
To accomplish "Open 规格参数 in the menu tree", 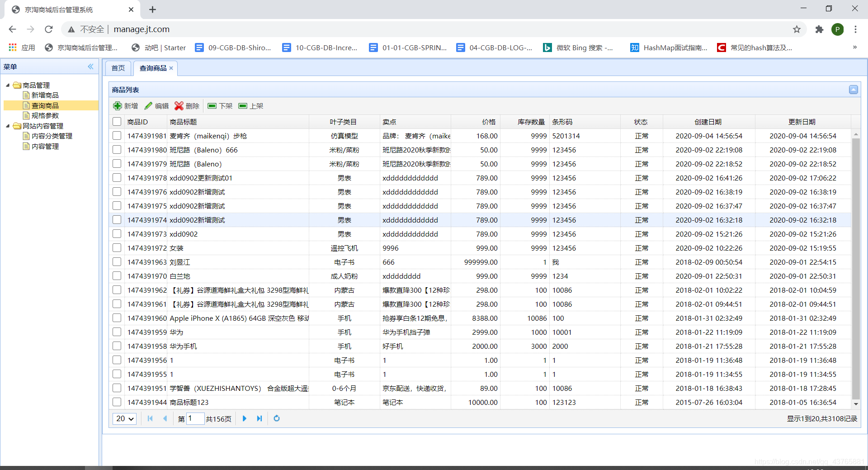I will 45,116.
